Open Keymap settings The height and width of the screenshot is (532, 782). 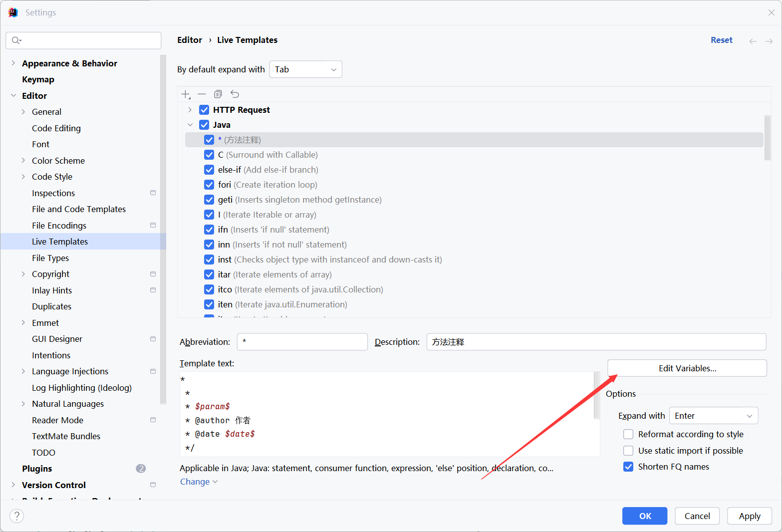tap(38, 79)
